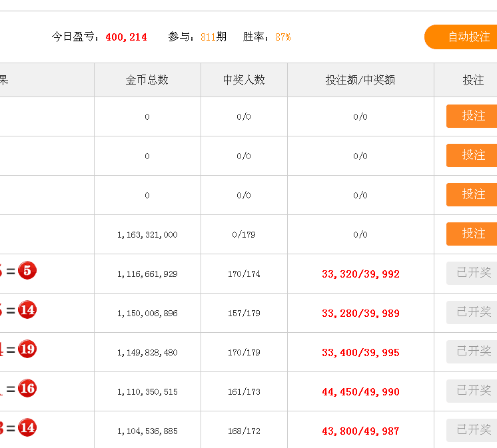Image resolution: width=497 pixels, height=448 pixels.
Task: Click the red result ball number 5
Action: coord(27,271)
